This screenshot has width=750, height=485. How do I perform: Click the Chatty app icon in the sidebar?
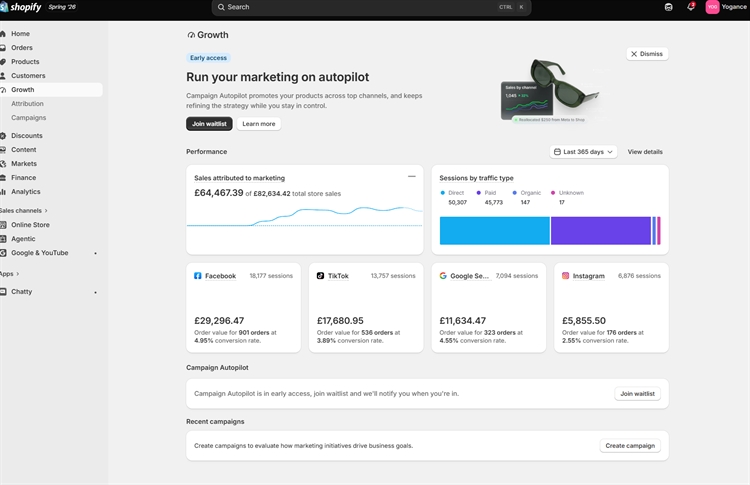3,291
